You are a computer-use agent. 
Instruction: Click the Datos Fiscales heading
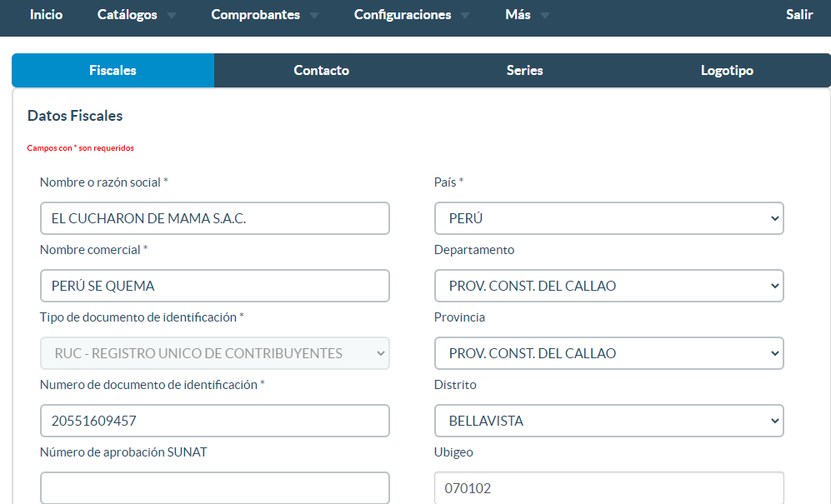[75, 116]
